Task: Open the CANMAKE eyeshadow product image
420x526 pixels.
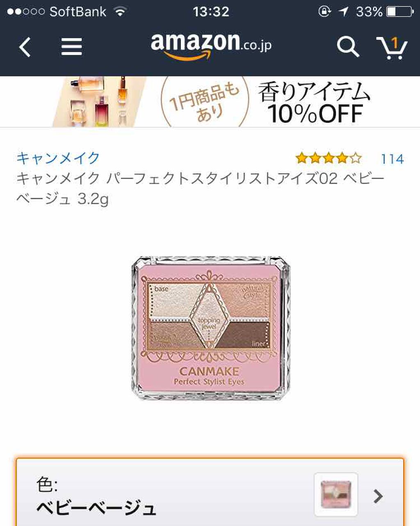Action: pos(211,328)
